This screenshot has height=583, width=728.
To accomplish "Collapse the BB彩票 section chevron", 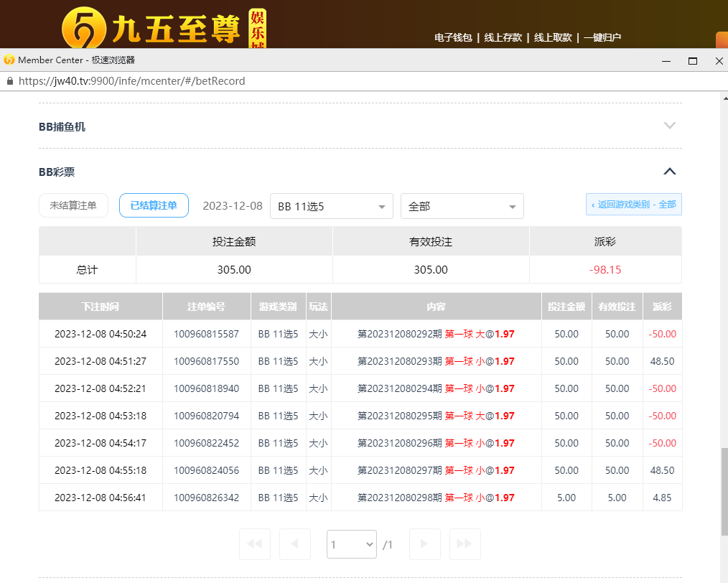I will tap(670, 172).
